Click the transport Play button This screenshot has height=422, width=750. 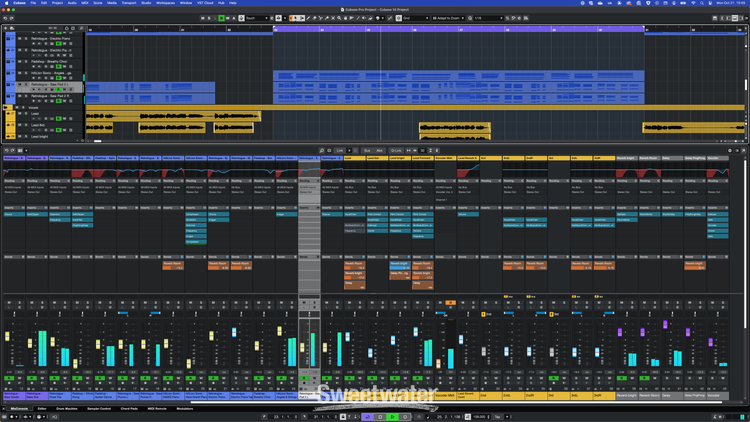391,417
